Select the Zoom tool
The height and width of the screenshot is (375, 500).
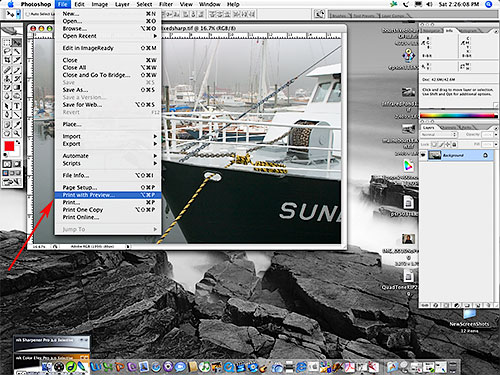click(x=17, y=133)
